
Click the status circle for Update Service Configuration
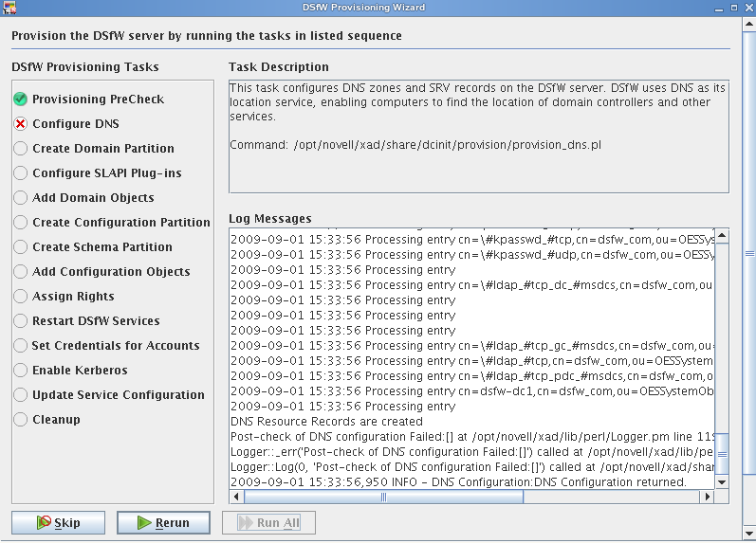tap(20, 394)
